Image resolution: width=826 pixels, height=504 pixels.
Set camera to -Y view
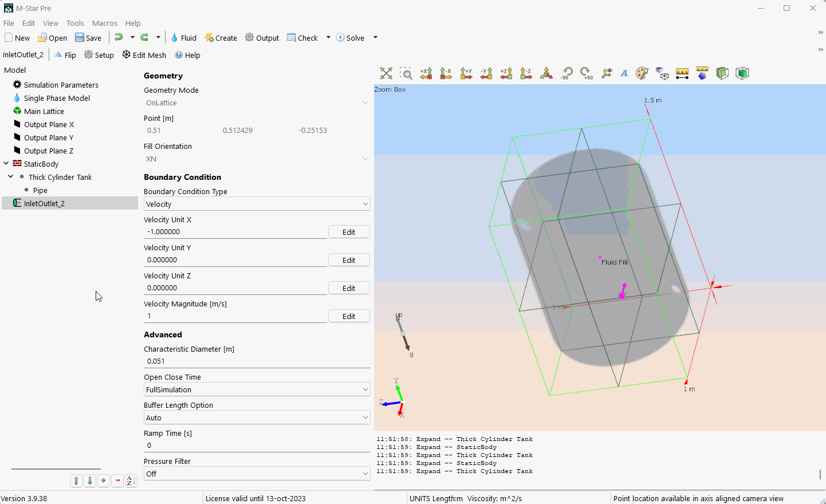pyautogui.click(x=486, y=73)
